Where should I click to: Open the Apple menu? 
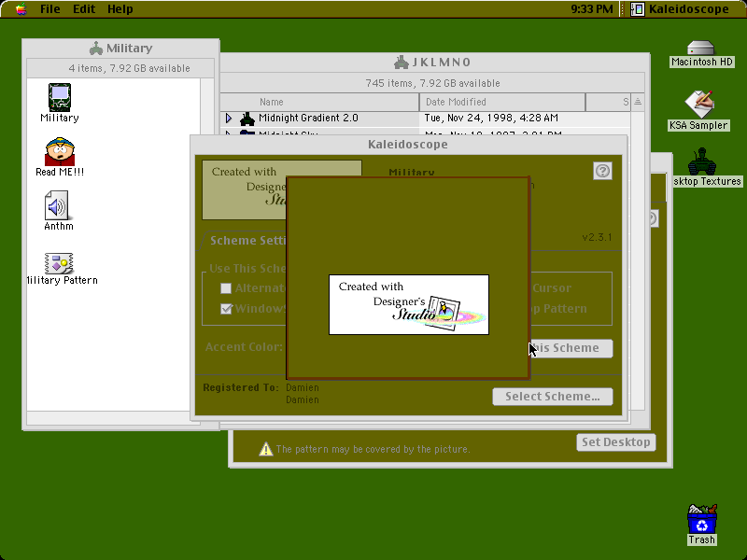tap(21, 9)
